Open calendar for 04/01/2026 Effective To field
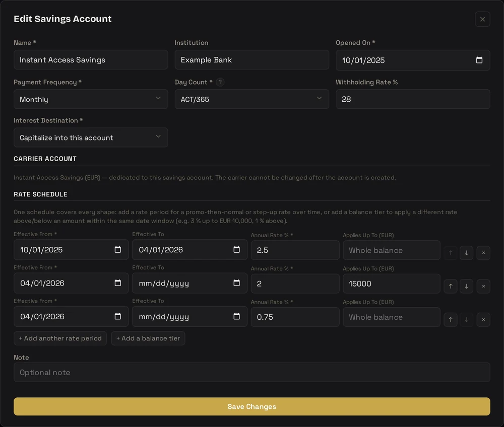This screenshot has height=427, width=504. pyautogui.click(x=236, y=249)
